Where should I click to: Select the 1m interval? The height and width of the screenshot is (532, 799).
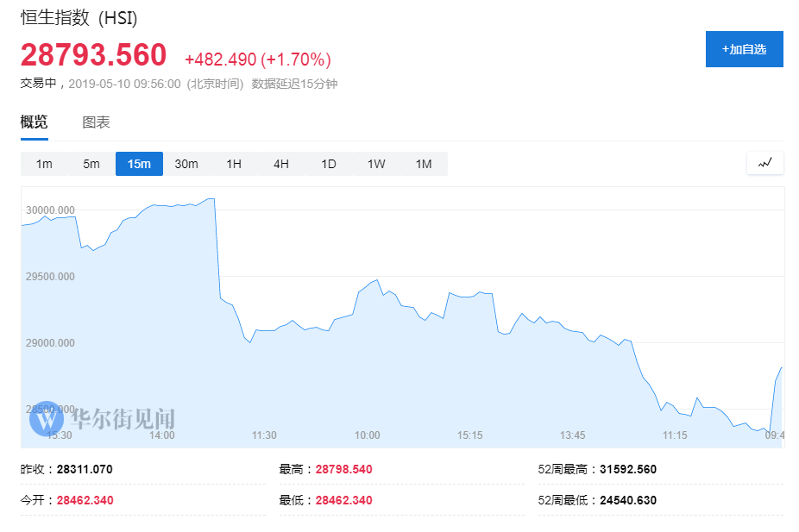(44, 164)
